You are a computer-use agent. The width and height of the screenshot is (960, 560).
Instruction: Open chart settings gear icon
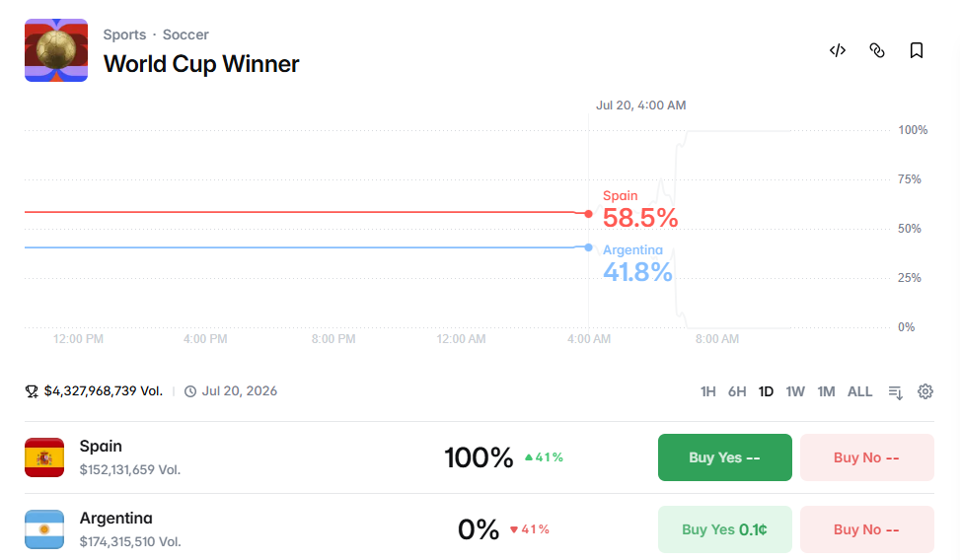tap(925, 391)
